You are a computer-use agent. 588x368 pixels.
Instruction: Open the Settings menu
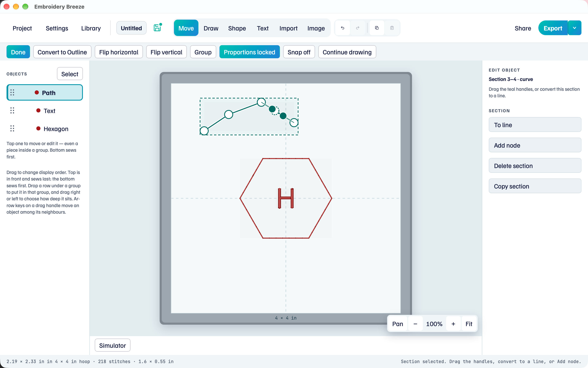(x=57, y=28)
